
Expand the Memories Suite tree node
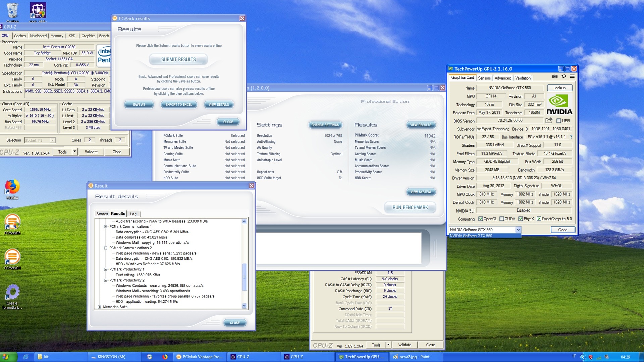[99, 307]
